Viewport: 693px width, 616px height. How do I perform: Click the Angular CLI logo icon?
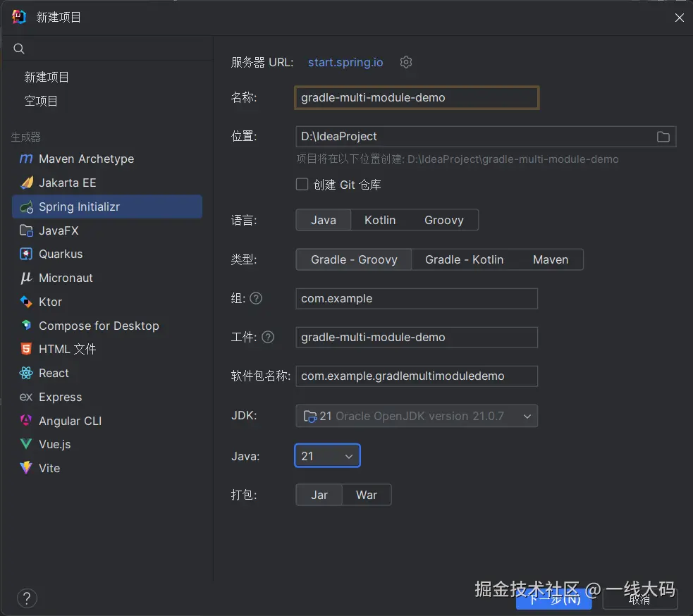pyautogui.click(x=26, y=421)
